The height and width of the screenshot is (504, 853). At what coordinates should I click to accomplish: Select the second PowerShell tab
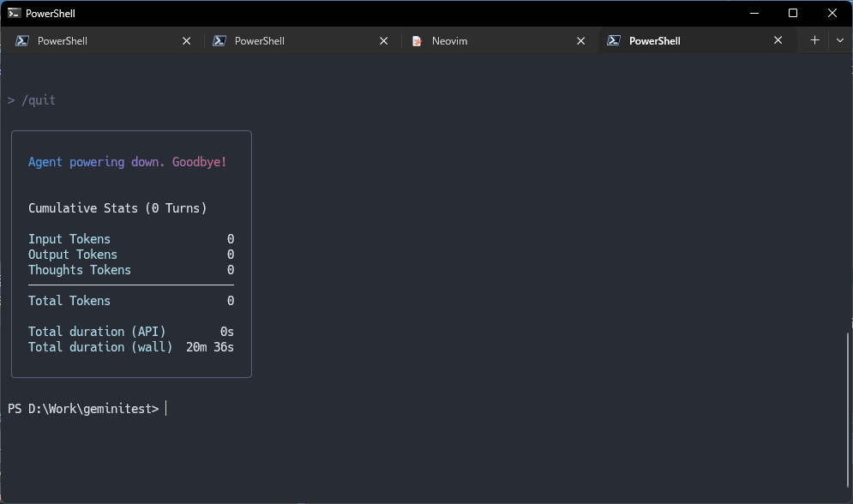pos(291,41)
